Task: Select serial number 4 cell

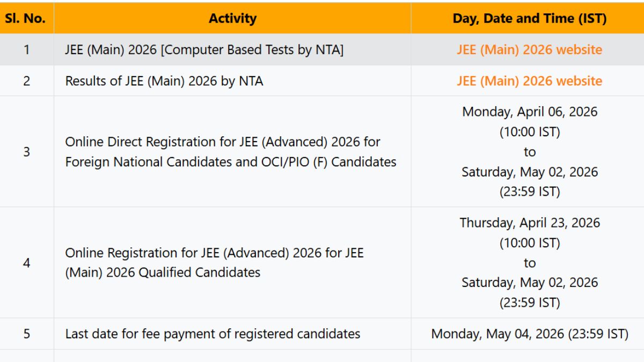Action: (26, 263)
